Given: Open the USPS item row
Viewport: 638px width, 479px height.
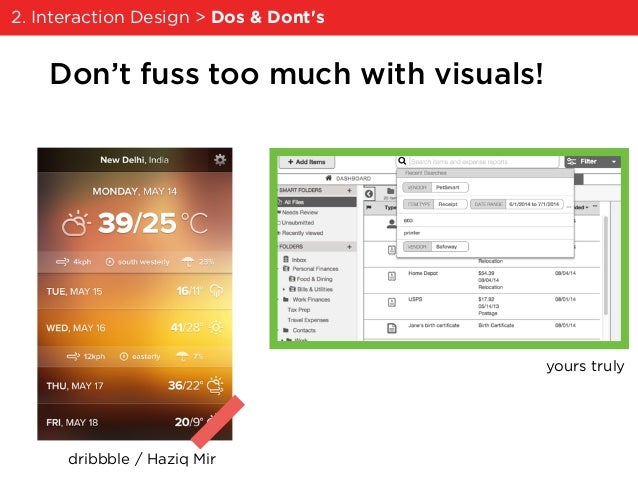Looking at the screenshot, I should (482, 306).
